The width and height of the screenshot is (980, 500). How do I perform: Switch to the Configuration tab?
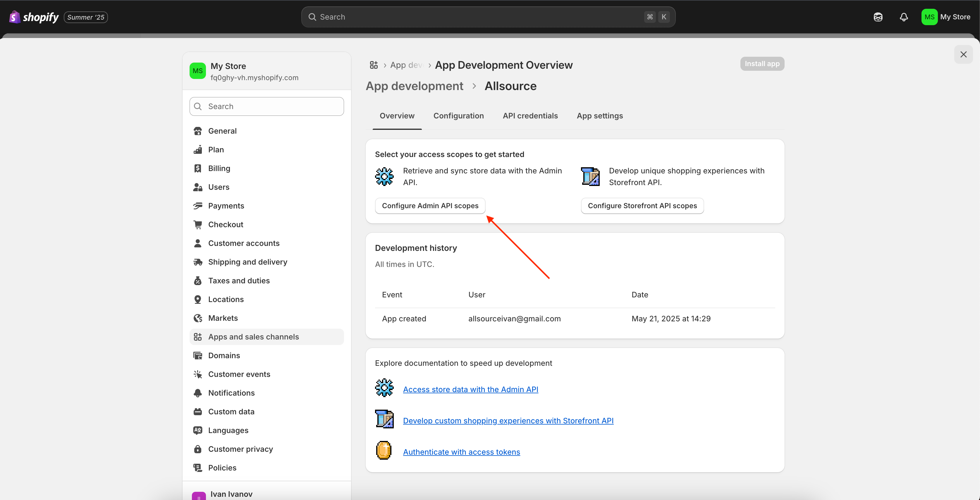tap(458, 116)
